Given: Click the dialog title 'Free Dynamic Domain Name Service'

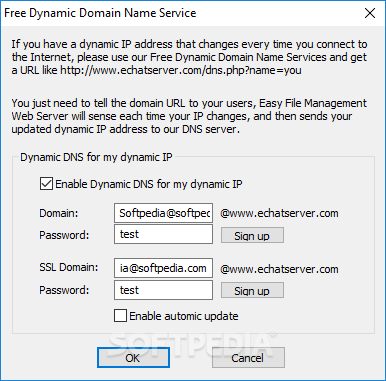Looking at the screenshot, I should click(x=100, y=13).
